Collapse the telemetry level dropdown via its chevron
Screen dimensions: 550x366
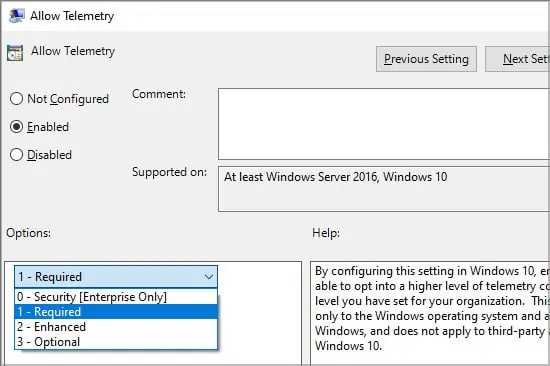(209, 277)
